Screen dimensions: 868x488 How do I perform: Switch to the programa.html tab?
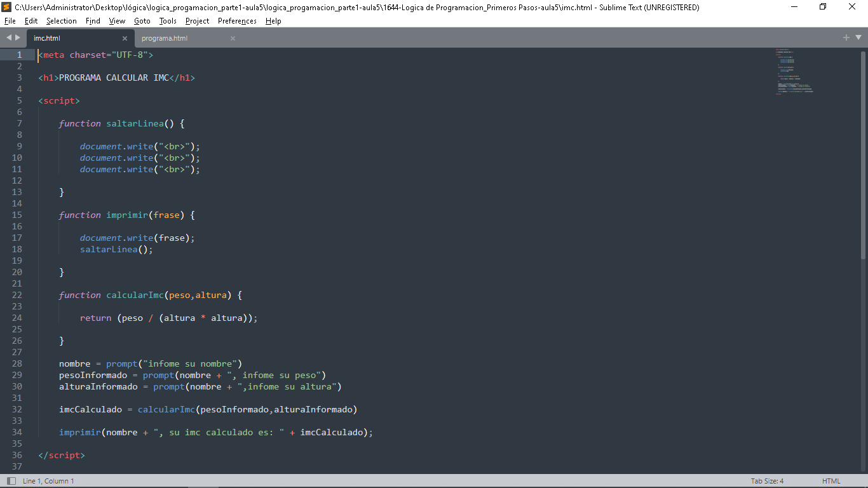click(165, 38)
